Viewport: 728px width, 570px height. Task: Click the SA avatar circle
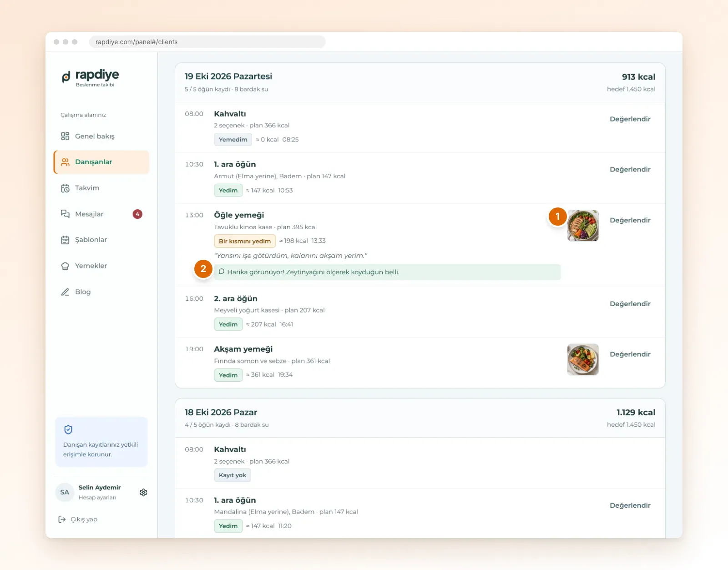point(65,492)
